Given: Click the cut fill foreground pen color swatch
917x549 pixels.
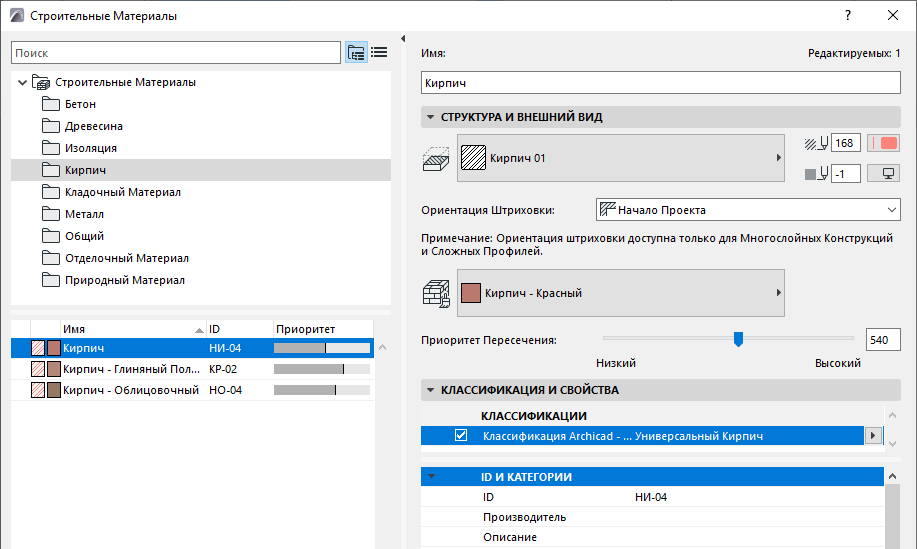Looking at the screenshot, I should pos(885,143).
